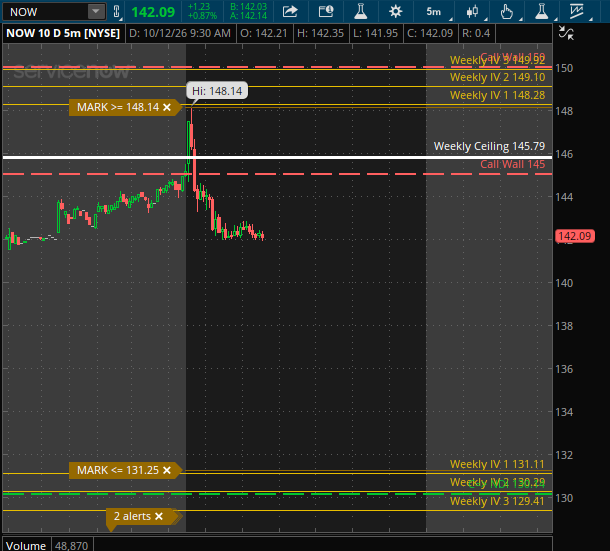Click the H: 142.35 high value
The image size is (610, 551).
[x=320, y=33]
